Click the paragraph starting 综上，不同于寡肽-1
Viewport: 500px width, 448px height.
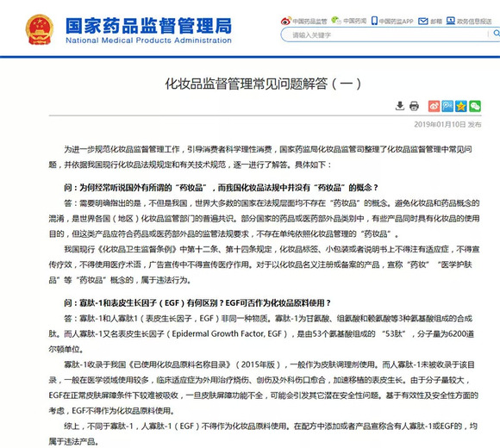(264, 433)
